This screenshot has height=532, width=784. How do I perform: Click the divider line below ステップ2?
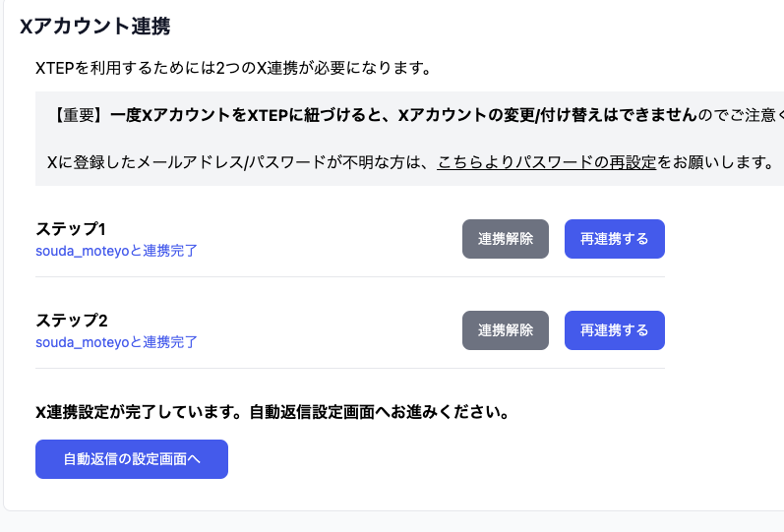349,368
